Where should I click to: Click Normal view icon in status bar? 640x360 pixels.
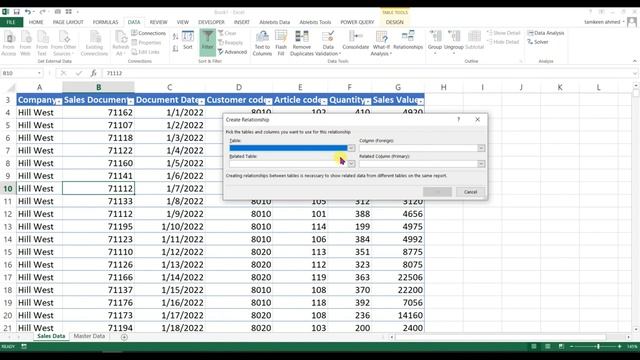tap(534, 347)
